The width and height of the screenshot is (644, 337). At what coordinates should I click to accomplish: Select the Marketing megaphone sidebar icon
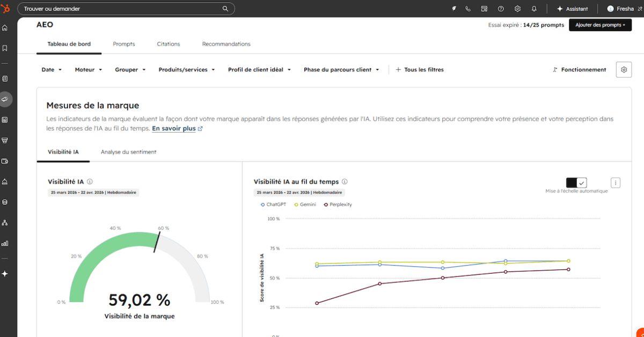pos(5,99)
